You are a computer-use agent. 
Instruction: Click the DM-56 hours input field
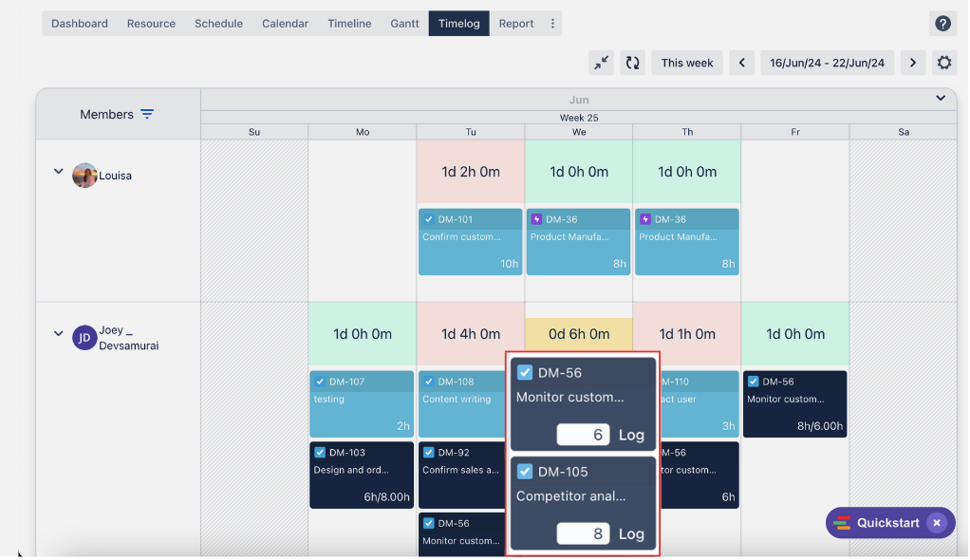583,435
